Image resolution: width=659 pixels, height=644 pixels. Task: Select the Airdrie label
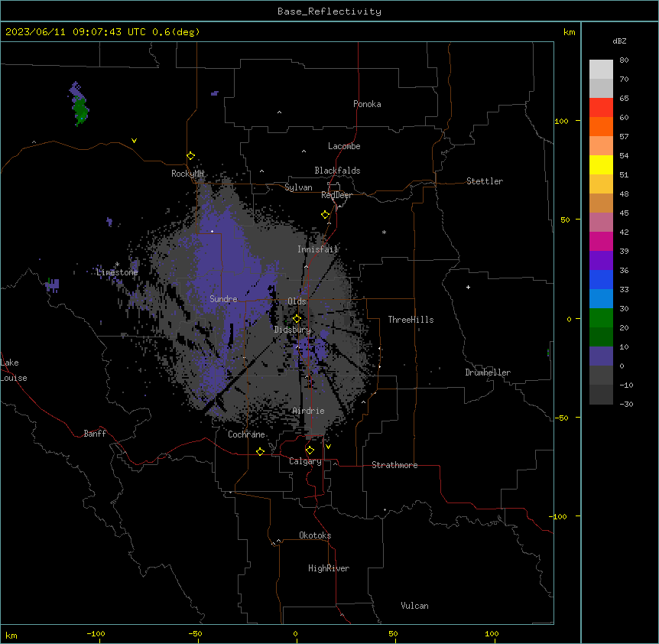[x=308, y=411]
